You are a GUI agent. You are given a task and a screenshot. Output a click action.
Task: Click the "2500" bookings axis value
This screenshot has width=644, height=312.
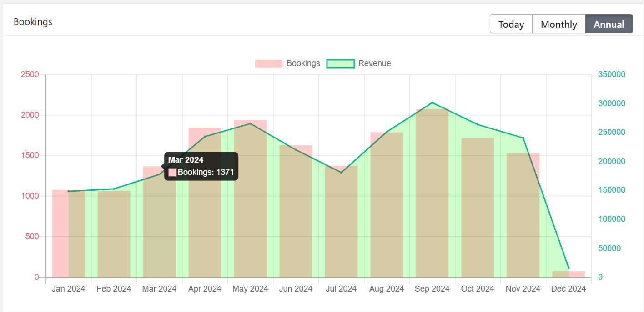[30, 74]
